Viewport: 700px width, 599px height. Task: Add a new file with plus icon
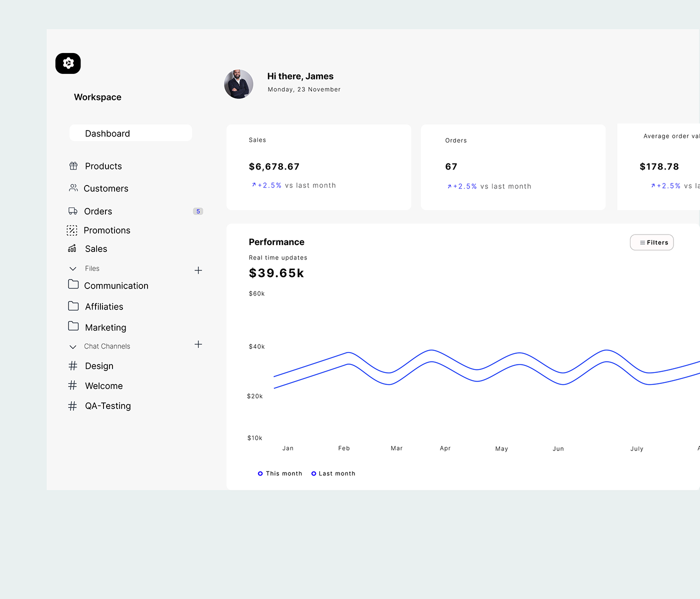click(198, 270)
